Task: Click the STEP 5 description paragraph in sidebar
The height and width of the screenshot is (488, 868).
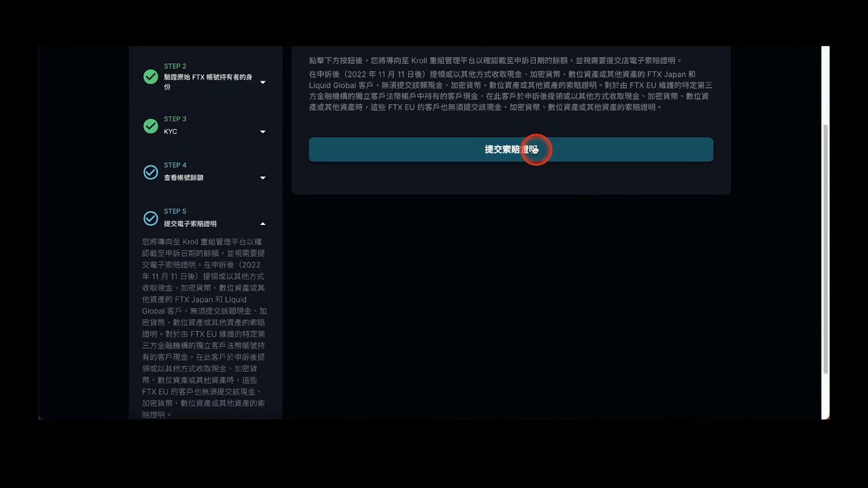Action: coord(204,328)
